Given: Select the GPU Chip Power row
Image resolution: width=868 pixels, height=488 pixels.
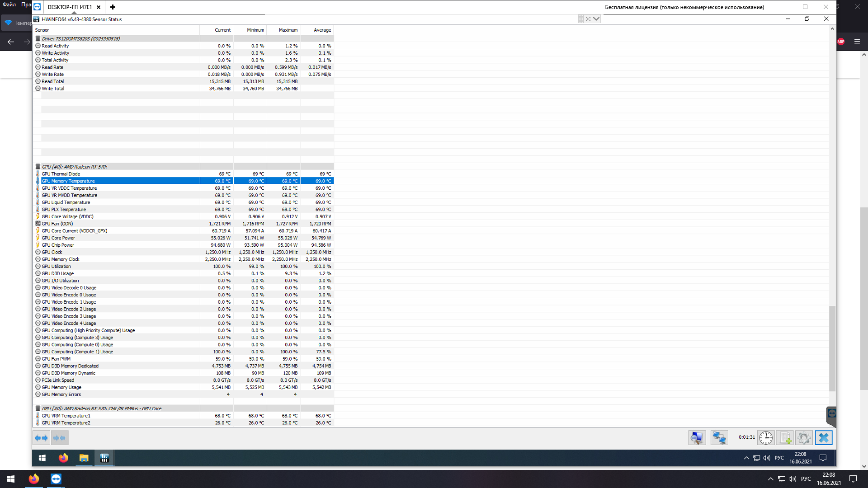Looking at the screenshot, I should coord(184,245).
